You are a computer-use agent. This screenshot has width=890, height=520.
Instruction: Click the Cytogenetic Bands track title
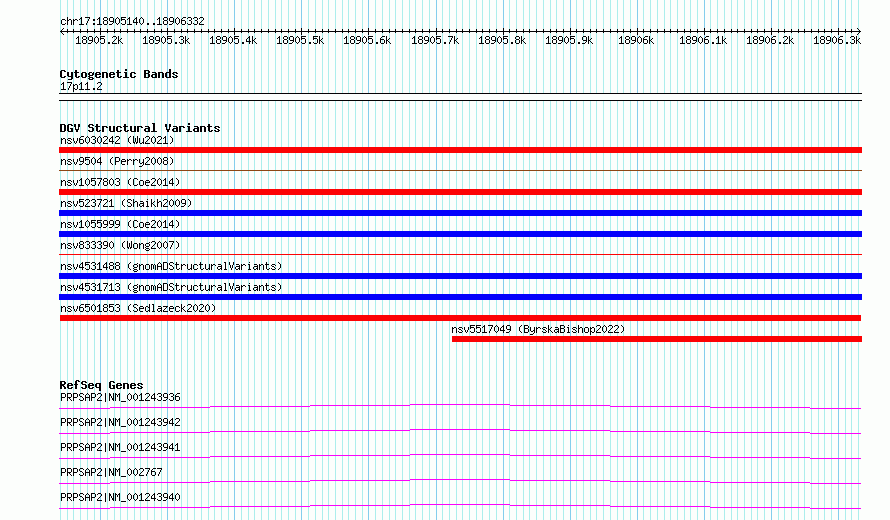119,74
